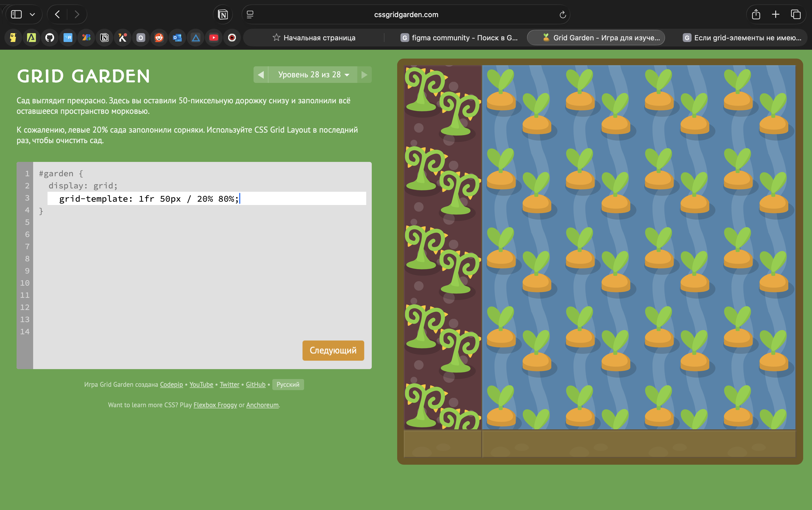Expand the Уровень 28 из 28 dropdown
The image size is (812, 510).
(x=313, y=75)
